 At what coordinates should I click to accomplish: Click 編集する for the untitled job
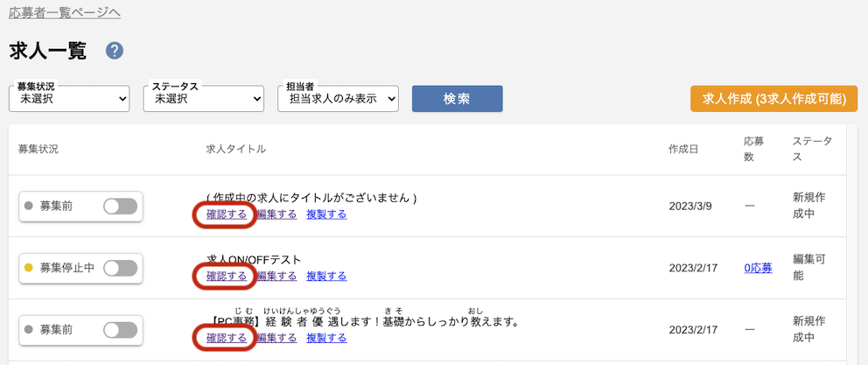pyautogui.click(x=276, y=214)
